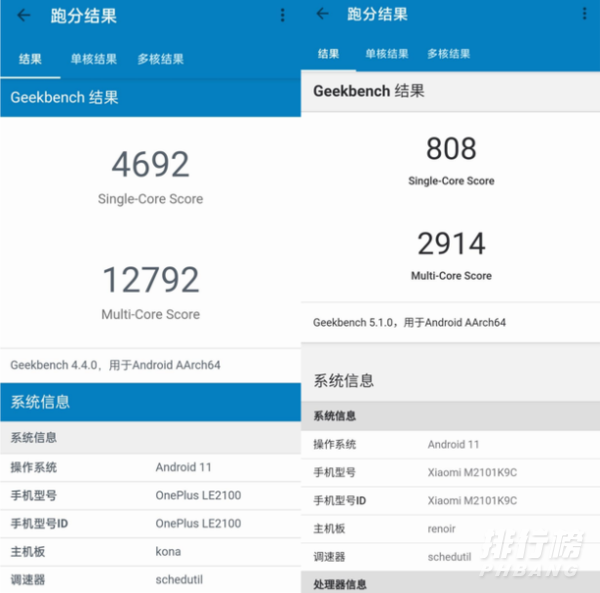
Task: Click 跑分结果 title on left screen
Action: (83, 16)
